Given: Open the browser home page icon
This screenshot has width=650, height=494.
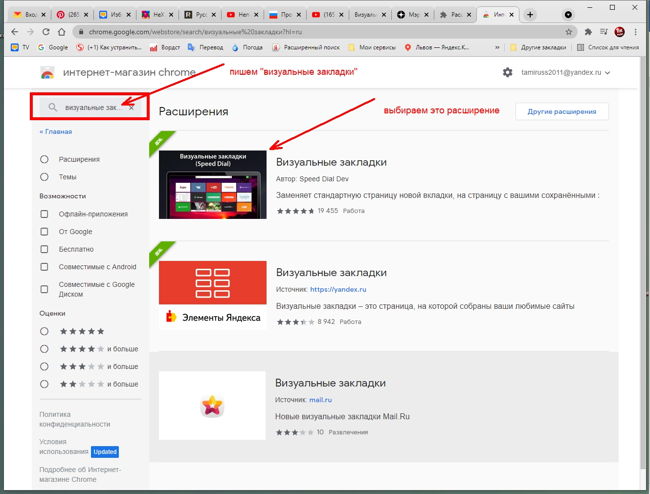Looking at the screenshot, I should click(61, 32).
